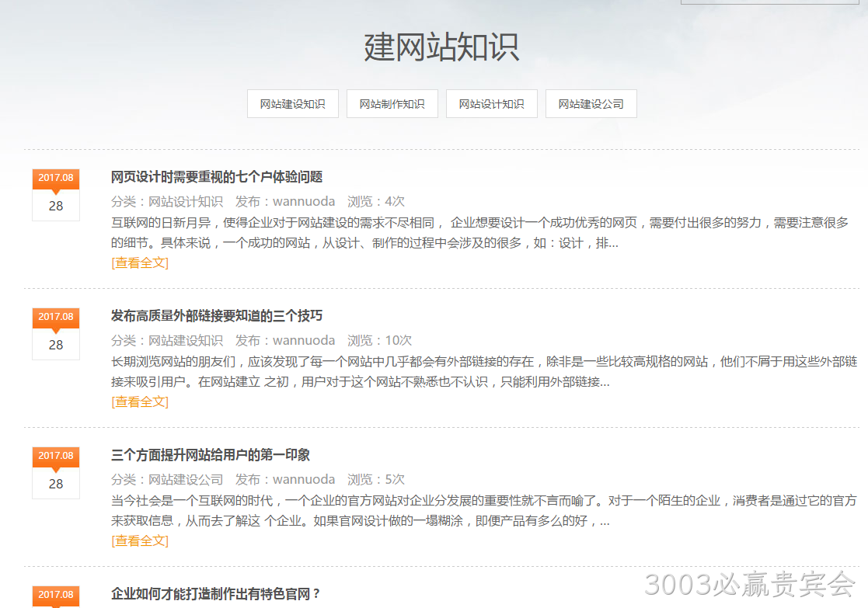Select the 网站建设公司 category tab

(x=591, y=103)
